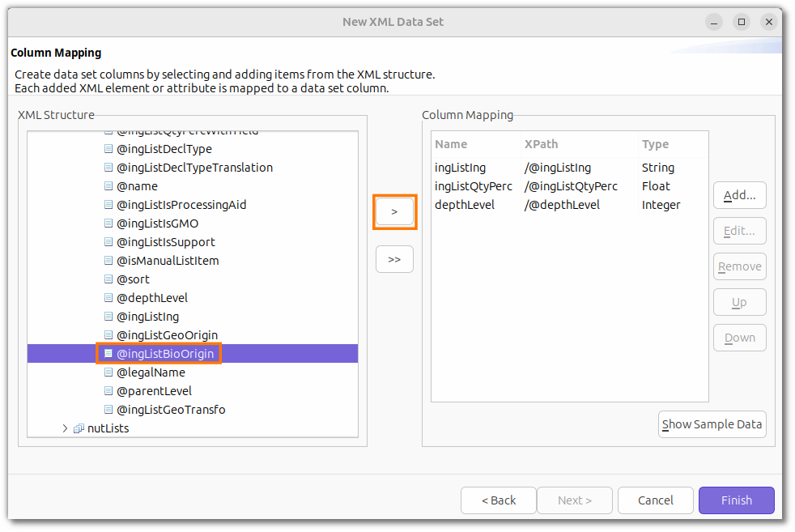Click the attribute icon beside @ingListIng

(x=108, y=317)
